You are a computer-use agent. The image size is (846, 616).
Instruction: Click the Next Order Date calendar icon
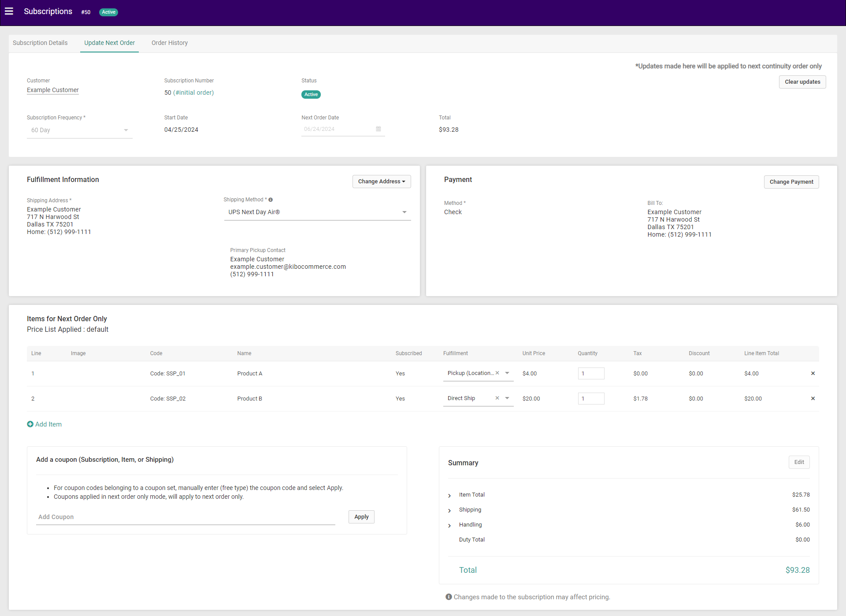point(378,129)
